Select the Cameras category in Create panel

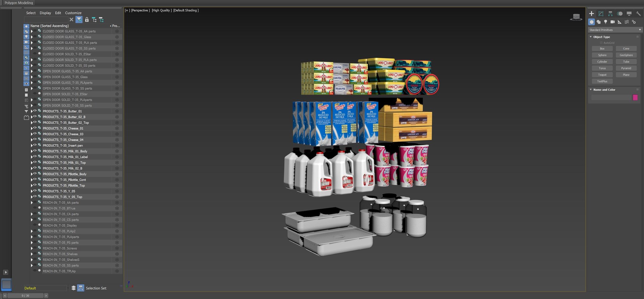point(612,22)
